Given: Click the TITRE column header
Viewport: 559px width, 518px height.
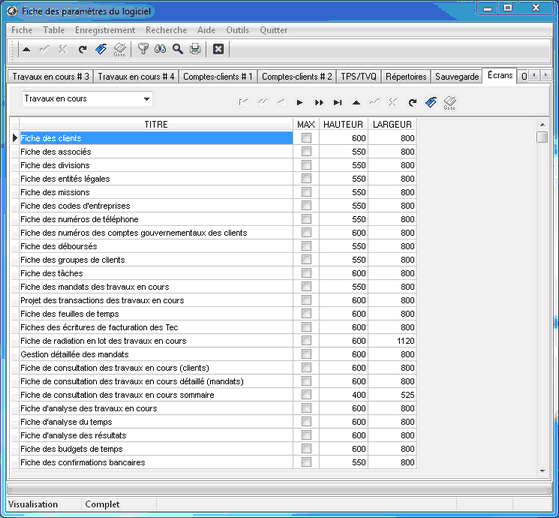Looking at the screenshot, I should coord(156,124).
